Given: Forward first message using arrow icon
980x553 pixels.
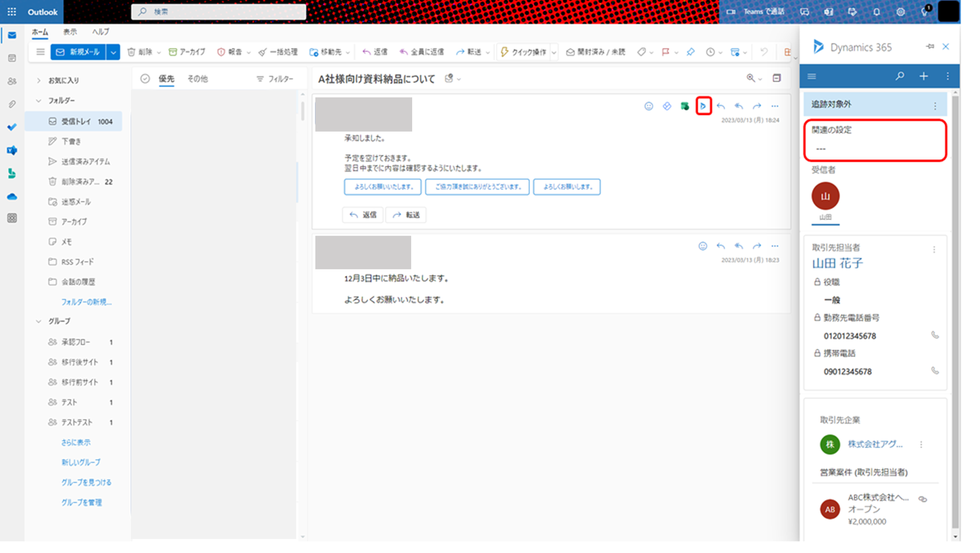Looking at the screenshot, I should (x=757, y=106).
